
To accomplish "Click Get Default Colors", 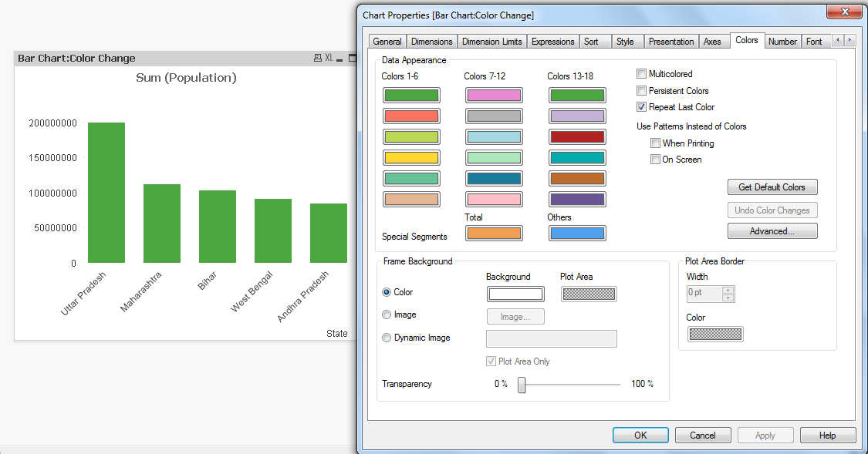I will tap(772, 187).
